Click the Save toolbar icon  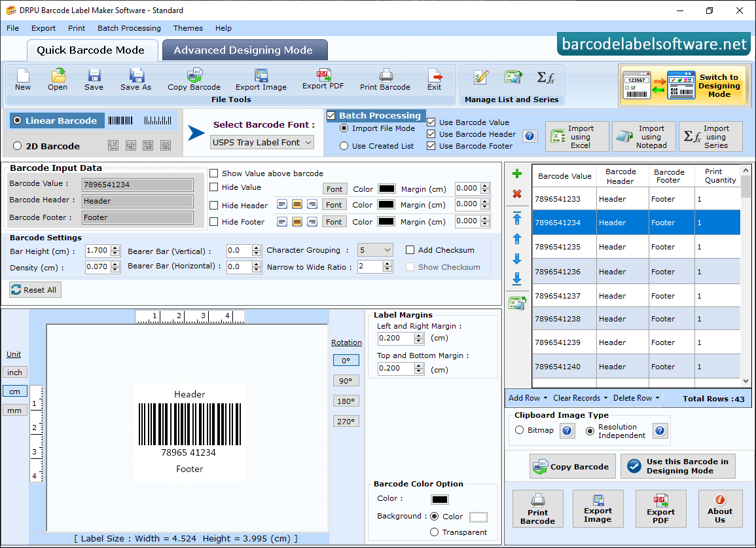click(94, 80)
